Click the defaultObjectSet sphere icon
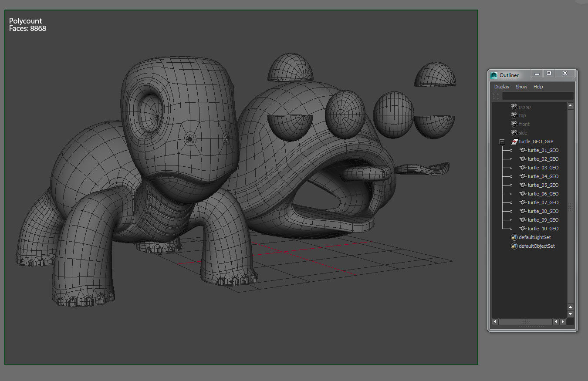Image resolution: width=588 pixels, height=381 pixels. pyautogui.click(x=514, y=246)
